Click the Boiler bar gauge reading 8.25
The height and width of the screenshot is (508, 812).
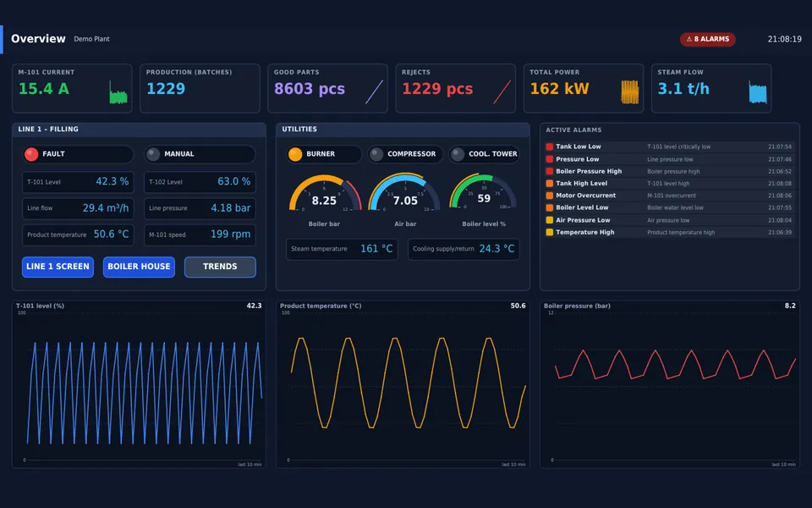coord(324,195)
